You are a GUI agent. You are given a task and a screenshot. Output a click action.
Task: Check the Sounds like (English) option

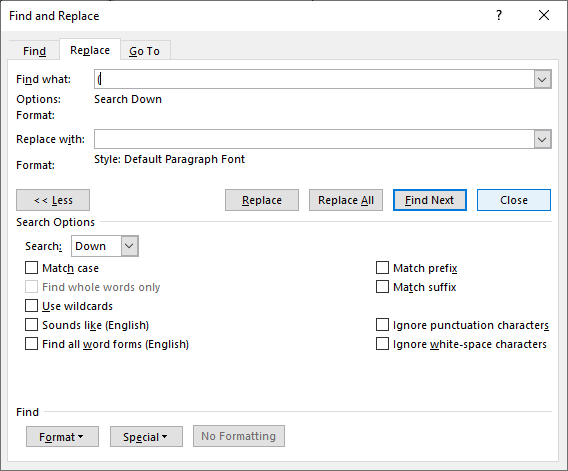32,325
